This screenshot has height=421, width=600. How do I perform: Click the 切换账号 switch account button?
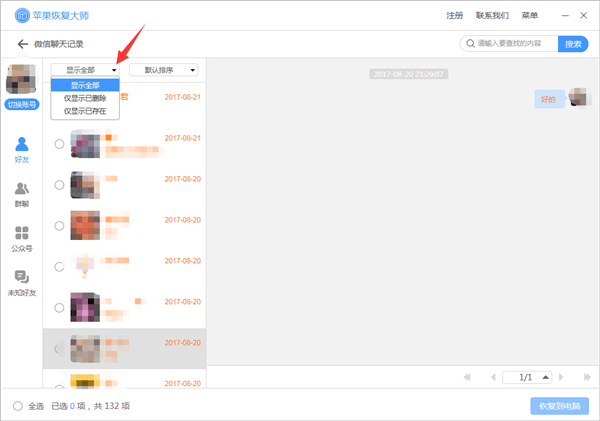point(21,104)
